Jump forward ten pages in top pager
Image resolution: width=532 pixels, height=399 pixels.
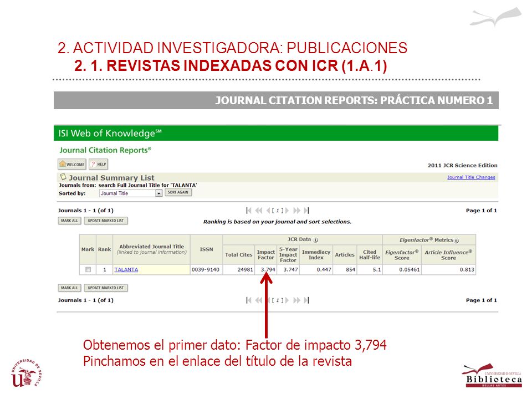pos(296,211)
